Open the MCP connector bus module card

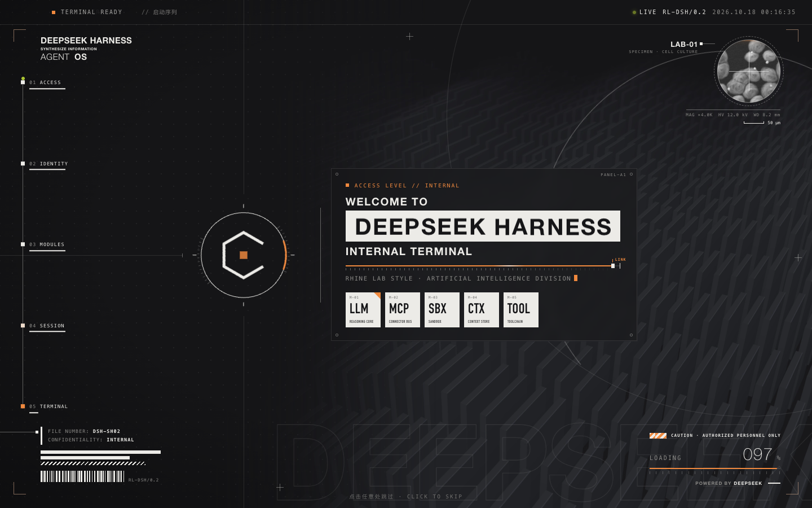[403, 310]
